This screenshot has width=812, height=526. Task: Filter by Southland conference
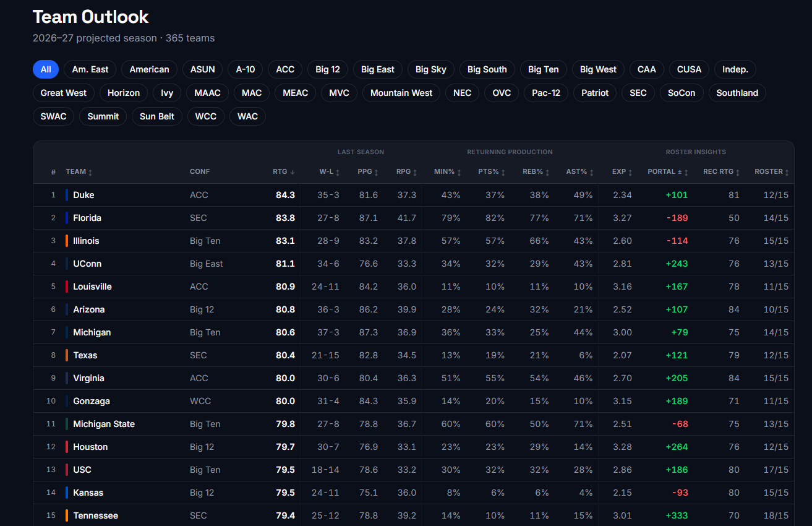coord(737,93)
